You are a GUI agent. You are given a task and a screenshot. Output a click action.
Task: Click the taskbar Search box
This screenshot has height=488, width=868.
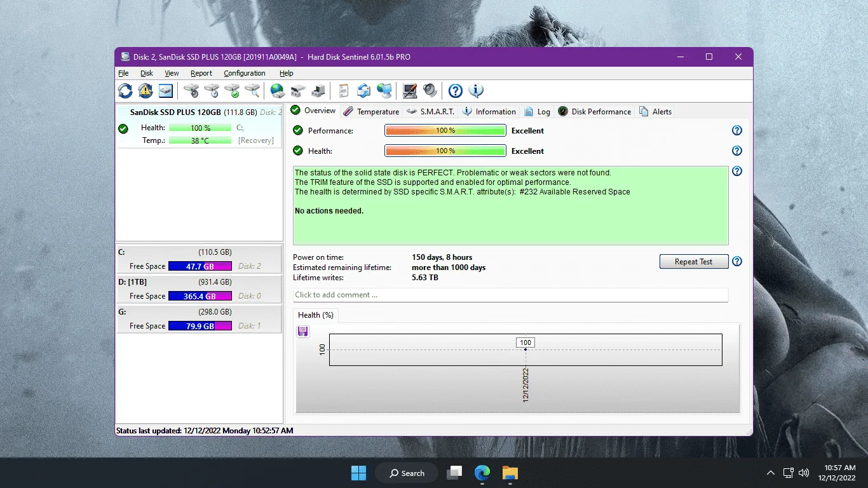407,473
